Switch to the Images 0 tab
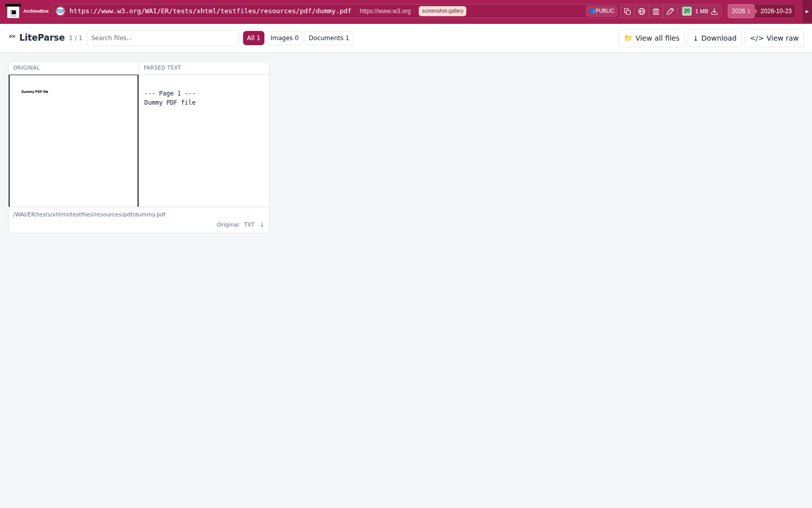Image resolution: width=812 pixels, height=508 pixels. [x=284, y=38]
